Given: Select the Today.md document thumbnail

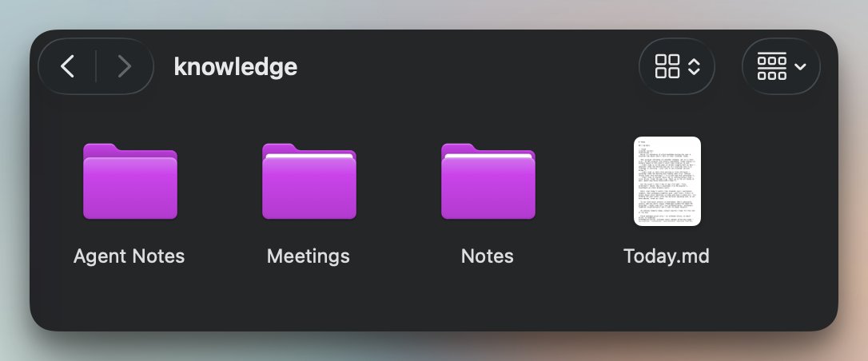Looking at the screenshot, I should tap(667, 181).
